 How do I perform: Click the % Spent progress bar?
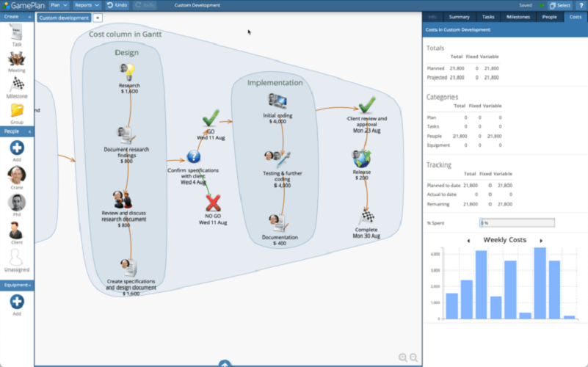(x=517, y=223)
